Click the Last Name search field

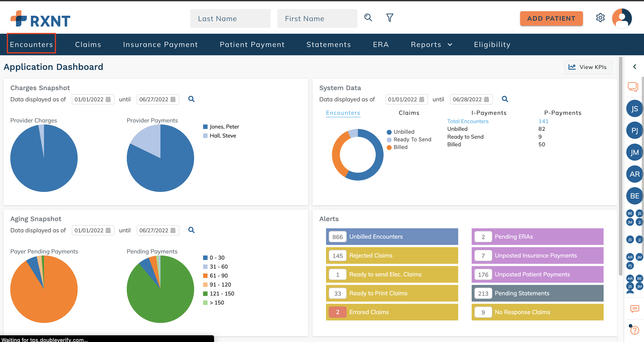click(x=230, y=18)
